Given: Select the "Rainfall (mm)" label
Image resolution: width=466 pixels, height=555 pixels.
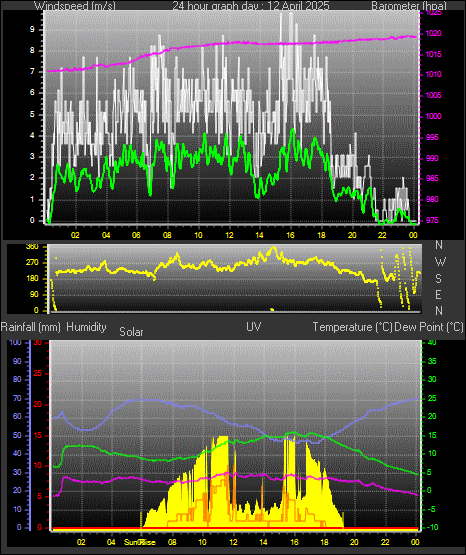Looking at the screenshot, I should [30, 327].
